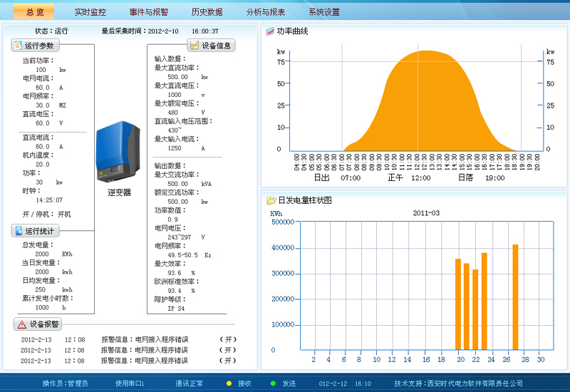
Task: Click the 运行参数 section icon
Action: point(19,46)
